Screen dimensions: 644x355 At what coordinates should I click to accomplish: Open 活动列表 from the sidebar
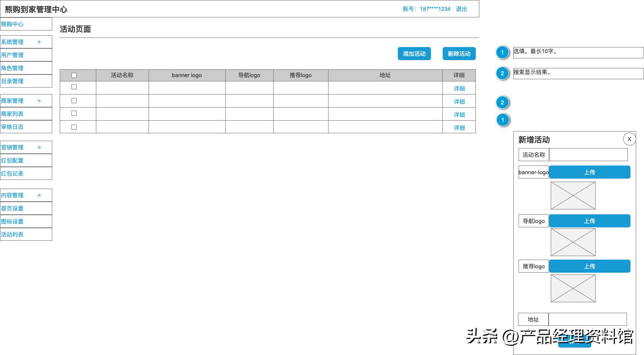12,234
